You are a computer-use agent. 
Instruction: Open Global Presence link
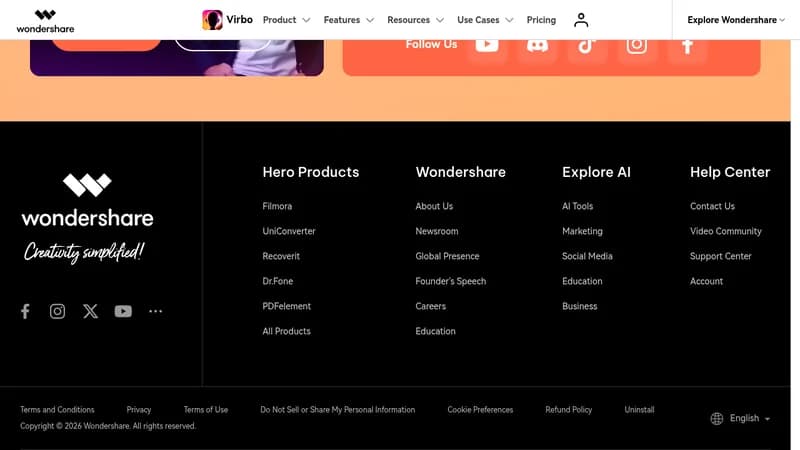coord(447,256)
